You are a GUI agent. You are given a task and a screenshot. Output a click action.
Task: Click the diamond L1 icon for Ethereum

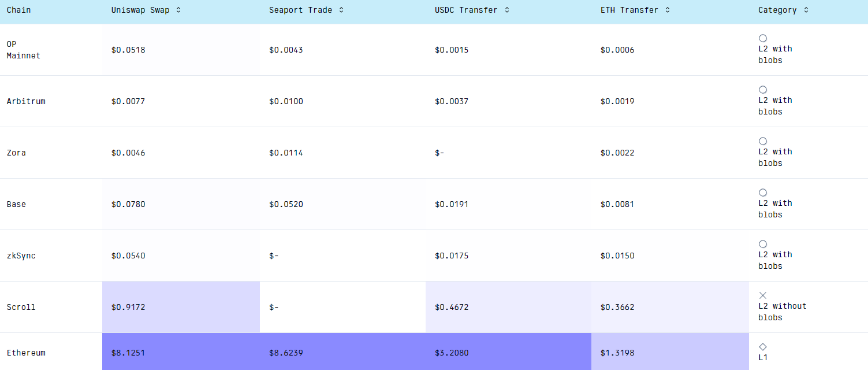[x=762, y=347]
